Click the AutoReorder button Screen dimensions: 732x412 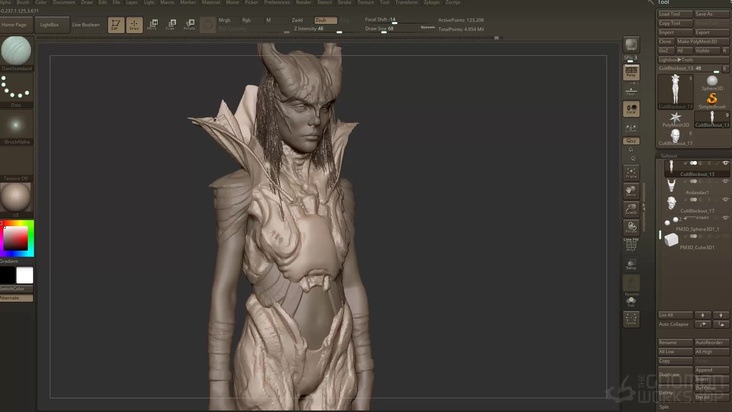click(x=711, y=342)
